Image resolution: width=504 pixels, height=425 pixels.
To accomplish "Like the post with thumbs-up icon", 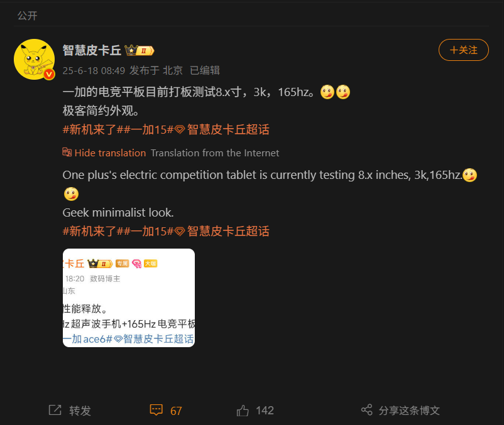I will 243,410.
